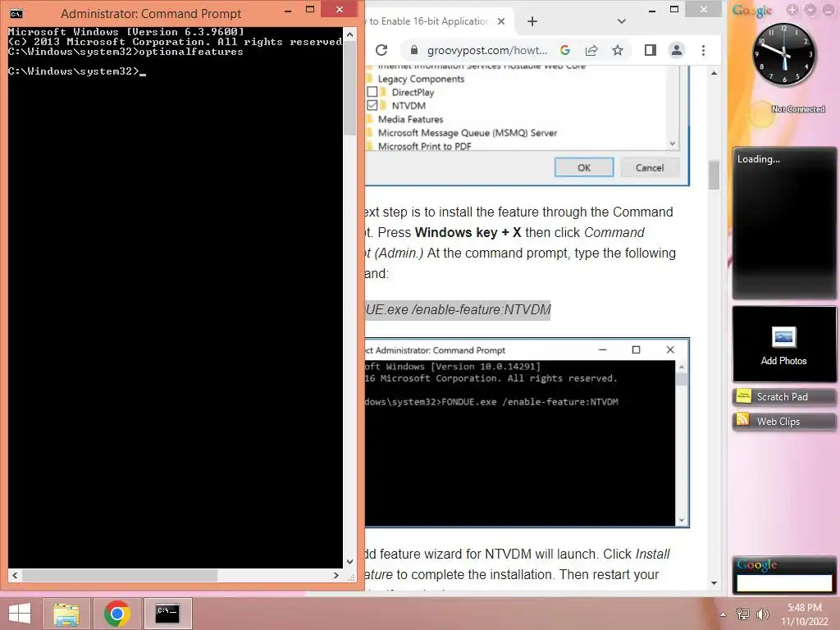The width and height of the screenshot is (840, 630).
Task: Open the network status tray icon
Action: coord(742,614)
